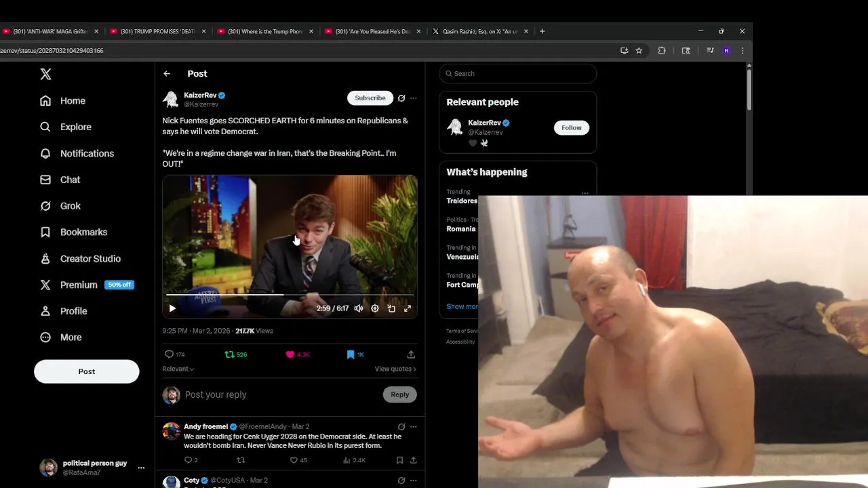868x488 pixels.
Task: Open Coty's profile name
Action: point(191,481)
